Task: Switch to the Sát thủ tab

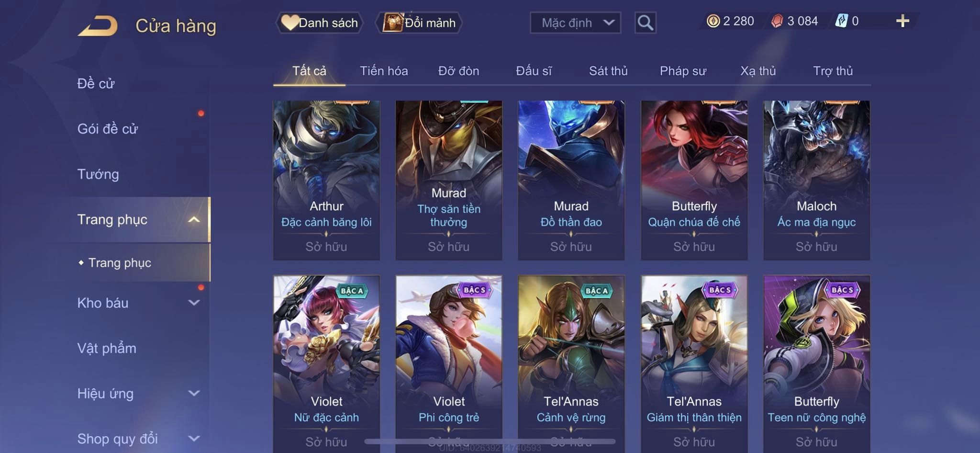Action: tap(608, 71)
